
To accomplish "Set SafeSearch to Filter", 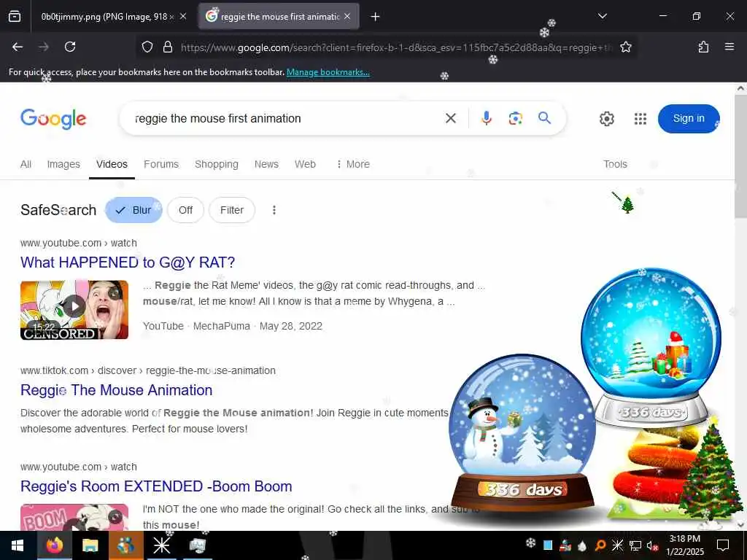I will [231, 210].
